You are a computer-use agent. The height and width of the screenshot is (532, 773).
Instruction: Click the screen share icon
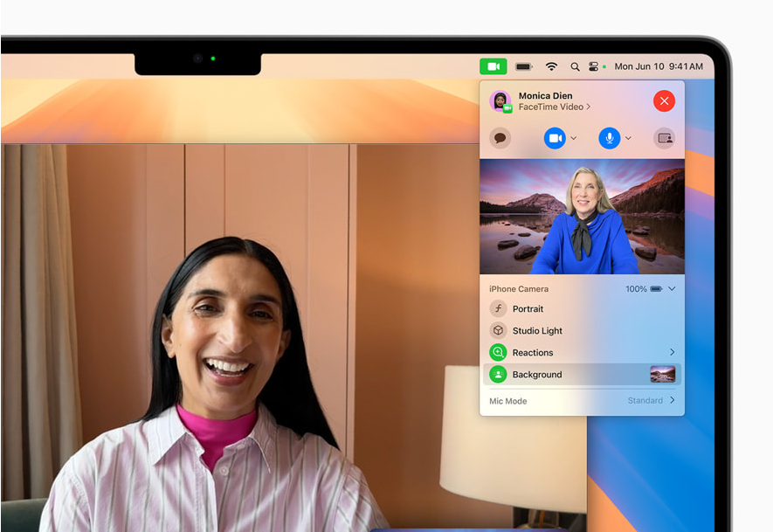(664, 139)
